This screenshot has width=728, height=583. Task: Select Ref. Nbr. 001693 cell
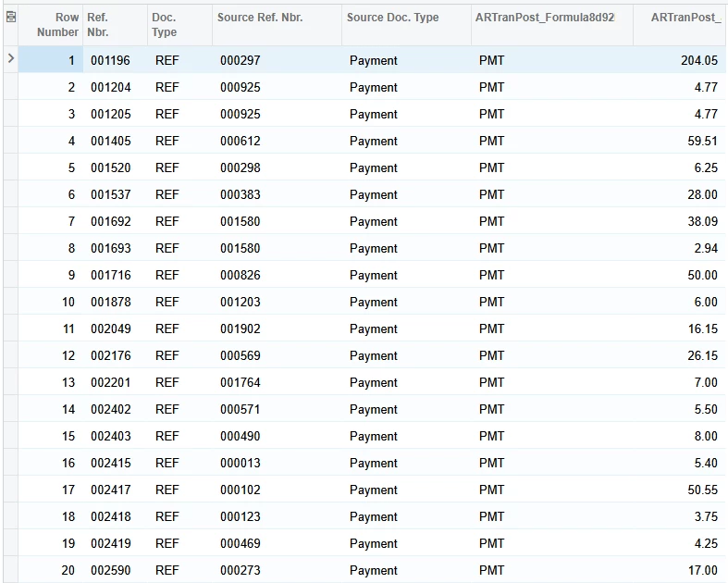coord(115,249)
